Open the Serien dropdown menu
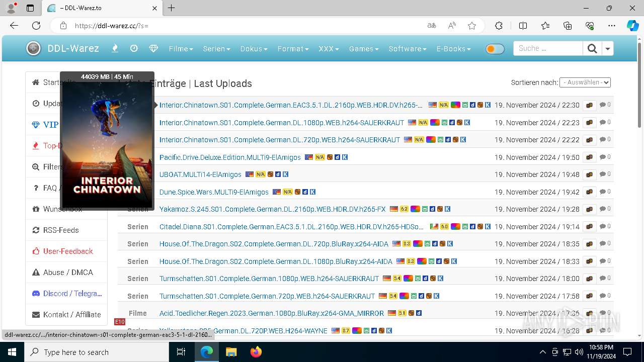 217,49
